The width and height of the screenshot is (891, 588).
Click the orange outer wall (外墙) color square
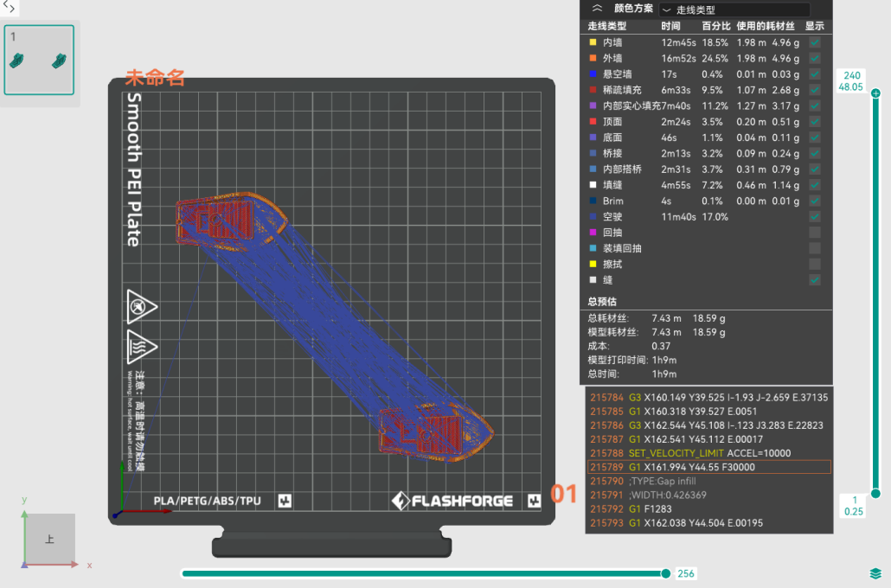coord(593,58)
